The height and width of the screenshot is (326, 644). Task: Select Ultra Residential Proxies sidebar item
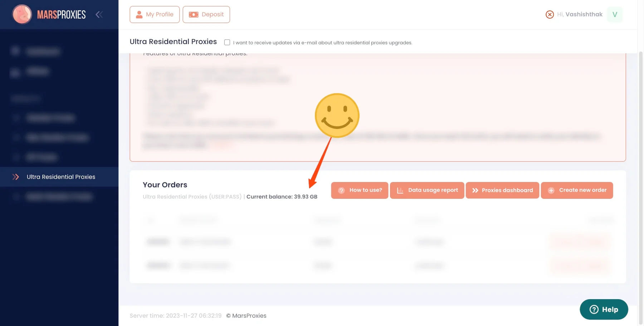click(59, 177)
